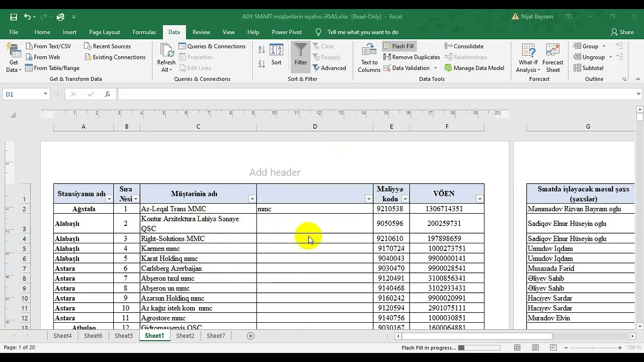Switch to the Home tab

pos(42,32)
